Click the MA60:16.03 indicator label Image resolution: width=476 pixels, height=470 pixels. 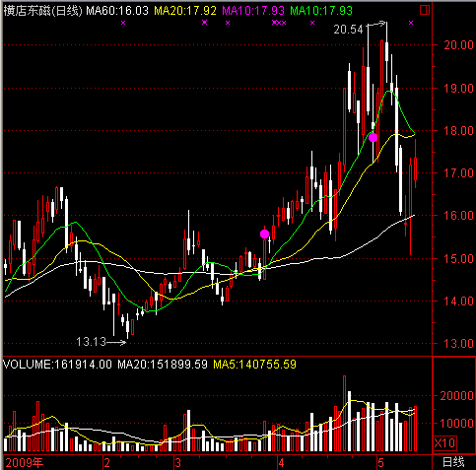(x=117, y=11)
